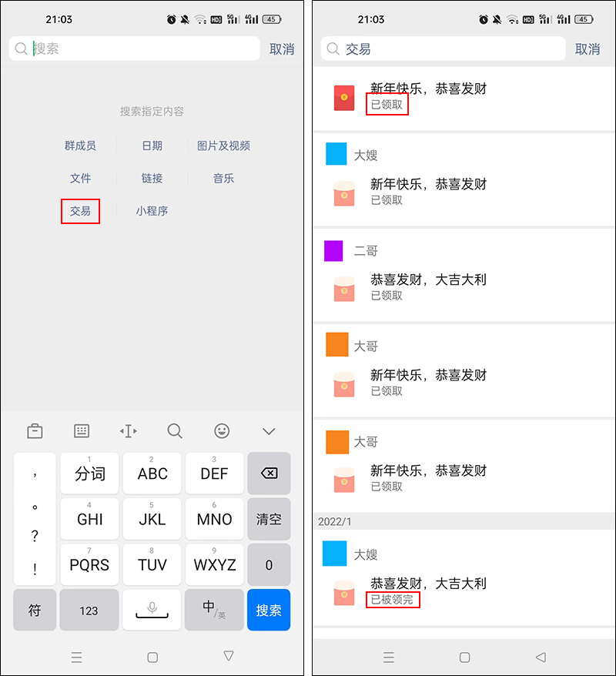Switch keyboard layout using the keyboard icon
Viewport: 616px width, 676px height.
coord(82,432)
